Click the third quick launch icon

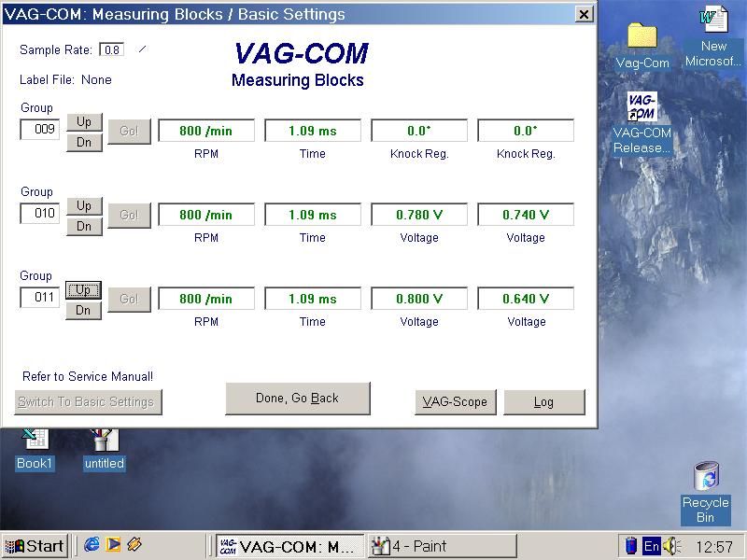(134, 544)
